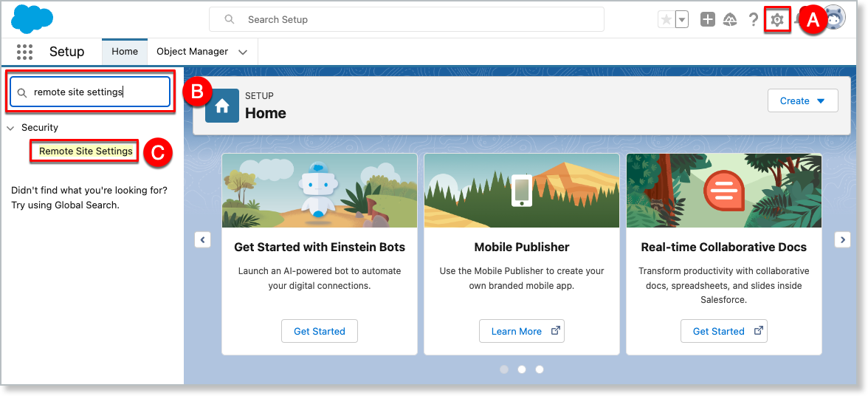Click Learn More for Mobile Publisher
The height and width of the screenshot is (396, 868).
pyautogui.click(x=521, y=331)
